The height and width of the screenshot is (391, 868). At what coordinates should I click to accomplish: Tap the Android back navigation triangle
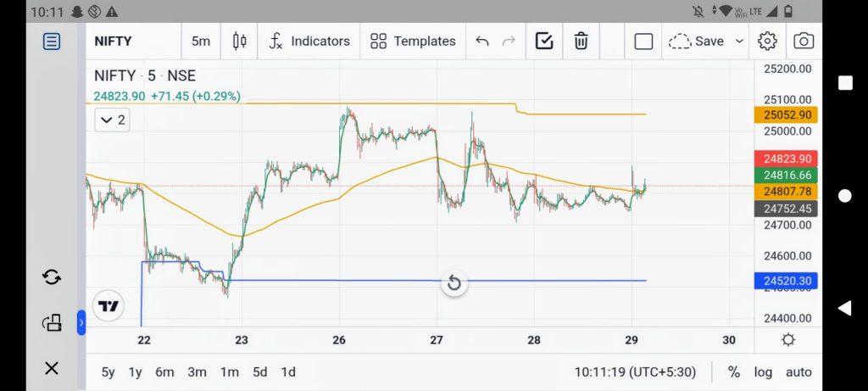click(x=844, y=309)
